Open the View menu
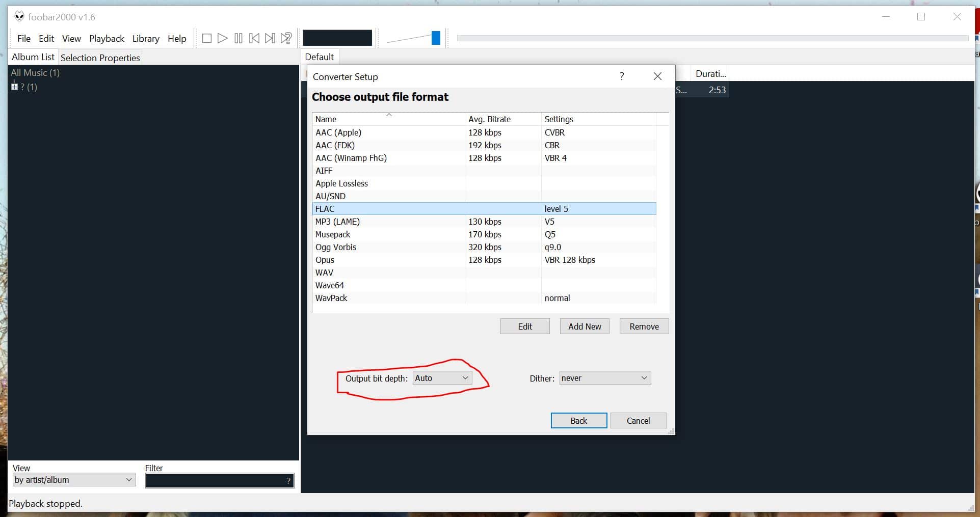The height and width of the screenshot is (517, 980). point(71,39)
